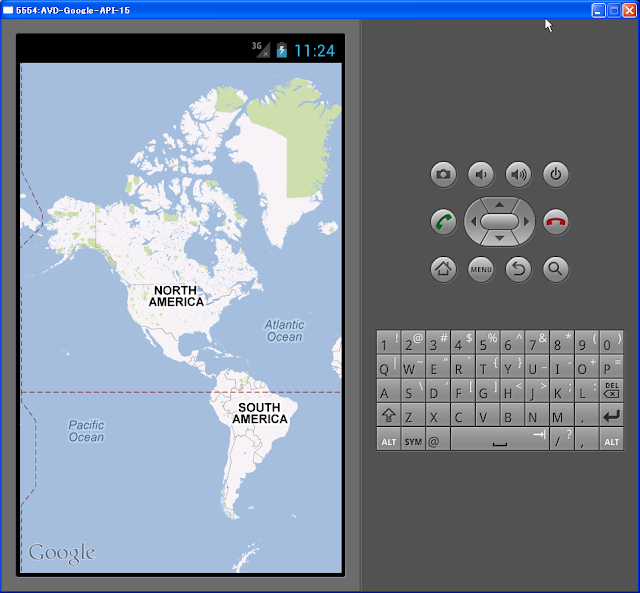The width and height of the screenshot is (640, 593).
Task: Click the SOUTH AMERICA map label
Action: pos(260,413)
